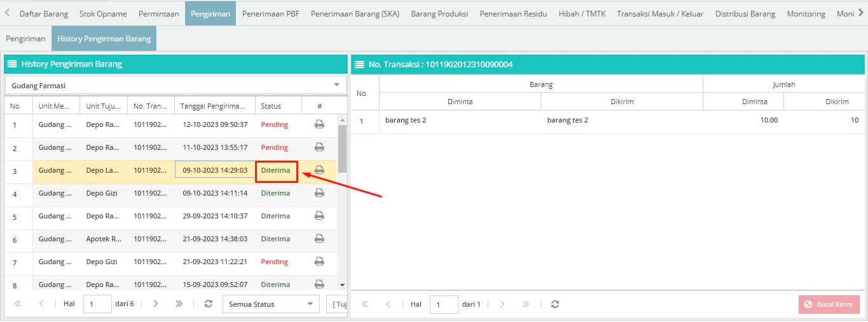Sort by Tanggal Pengiriman column header
The image size is (868, 322).
(x=214, y=106)
